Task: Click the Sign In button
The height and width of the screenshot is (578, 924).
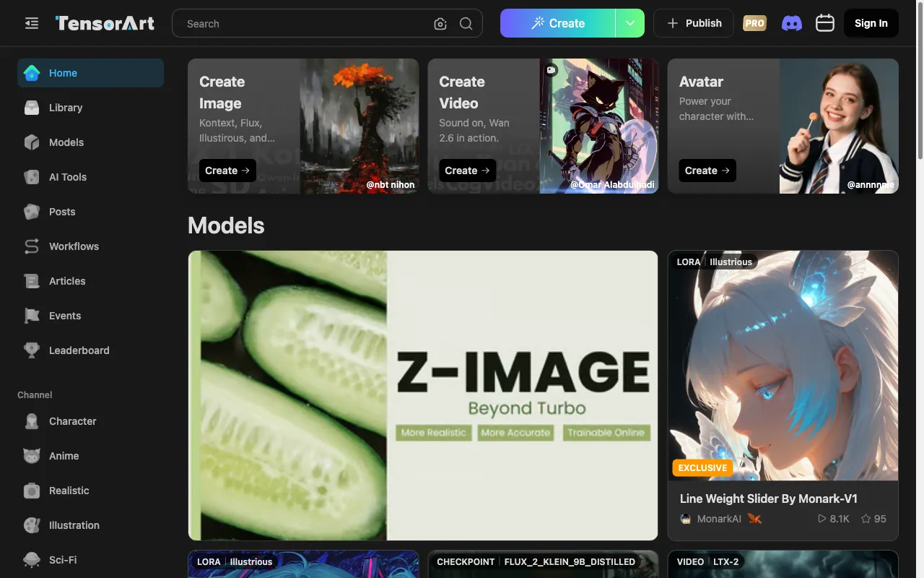Action: [871, 23]
